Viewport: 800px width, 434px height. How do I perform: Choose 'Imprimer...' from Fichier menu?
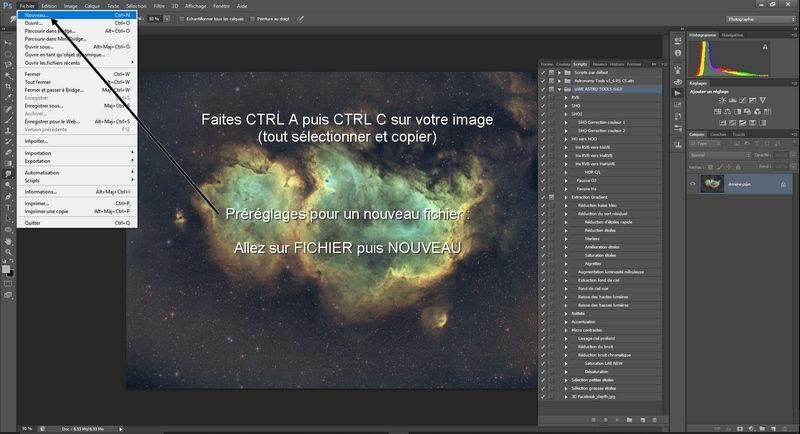(x=77, y=203)
